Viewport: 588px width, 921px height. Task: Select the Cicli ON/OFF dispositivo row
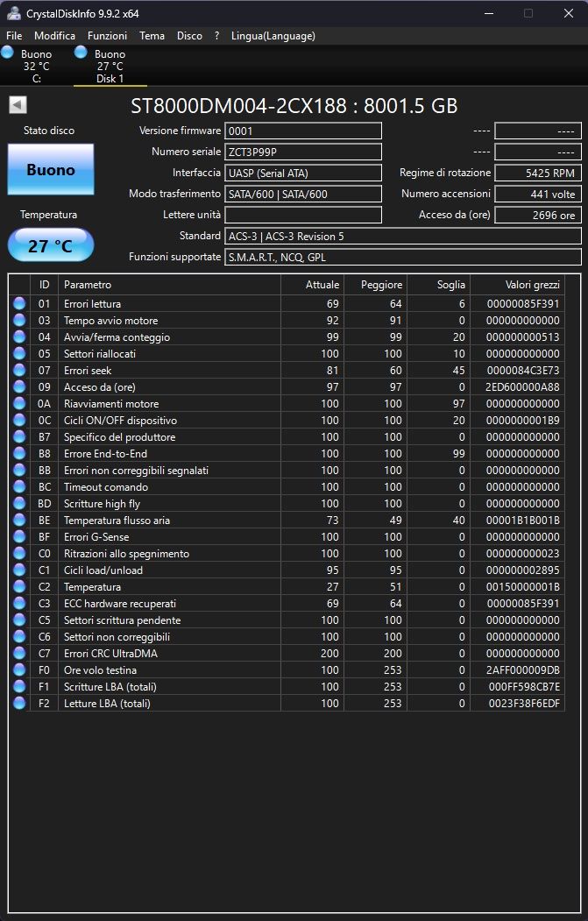click(287, 421)
